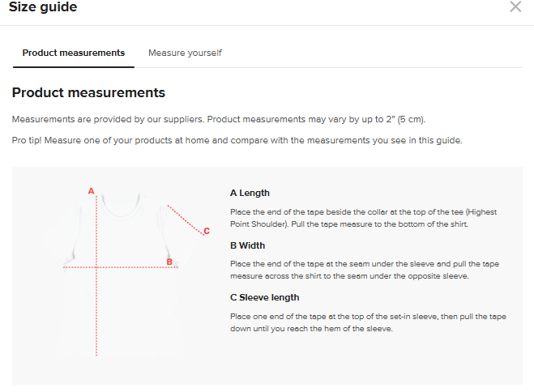
Task: Click the diagonal dotted sleeve line
Action: click(x=184, y=219)
